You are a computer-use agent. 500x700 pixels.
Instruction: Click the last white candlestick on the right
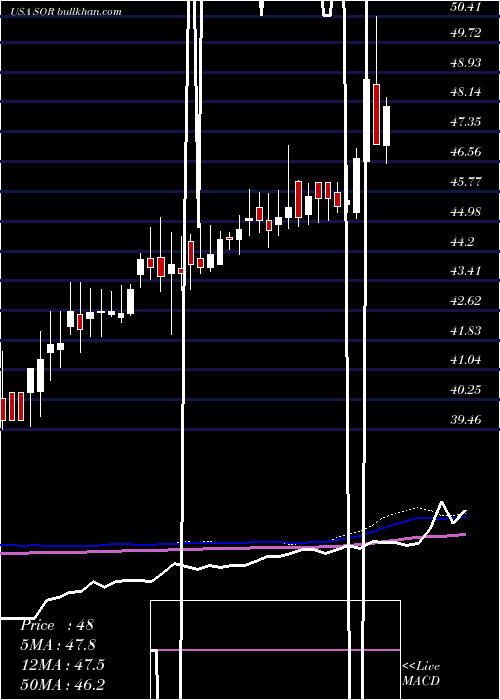[x=386, y=126]
